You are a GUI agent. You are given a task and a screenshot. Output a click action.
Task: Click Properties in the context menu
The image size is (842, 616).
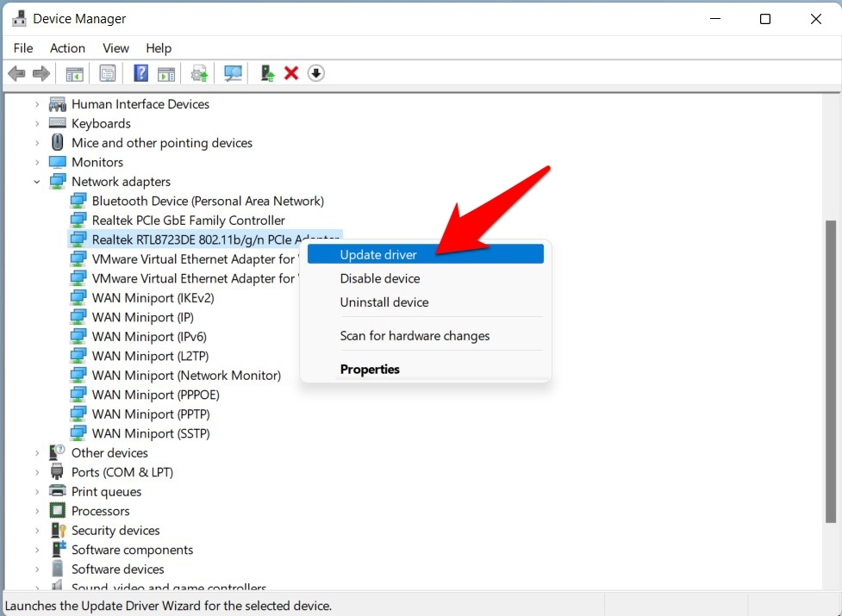pyautogui.click(x=370, y=370)
